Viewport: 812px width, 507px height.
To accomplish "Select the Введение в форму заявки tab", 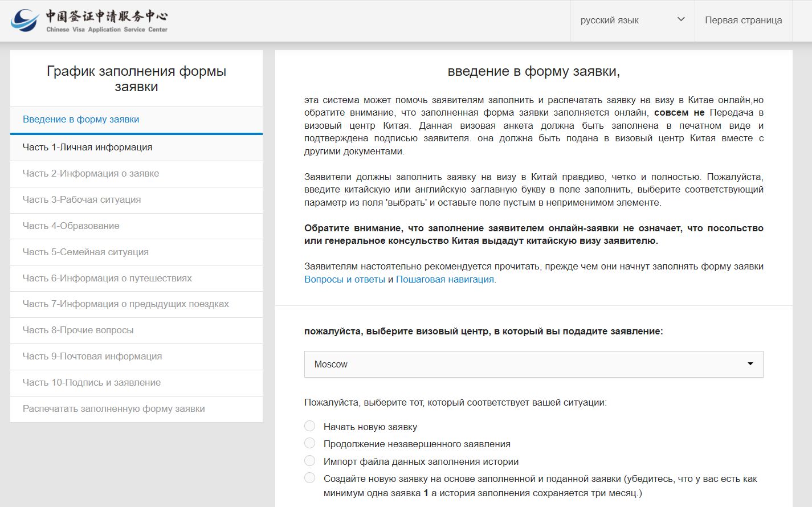I will 81,120.
